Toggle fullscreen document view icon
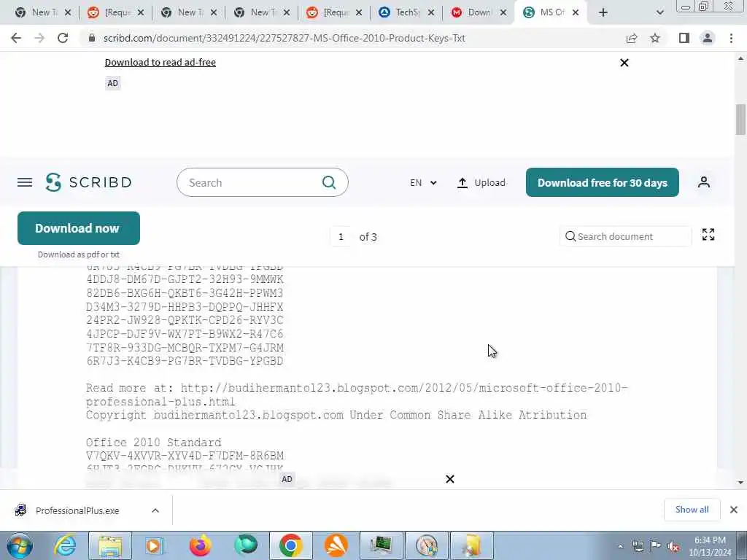Viewport: 747px width, 560px height. [x=708, y=234]
